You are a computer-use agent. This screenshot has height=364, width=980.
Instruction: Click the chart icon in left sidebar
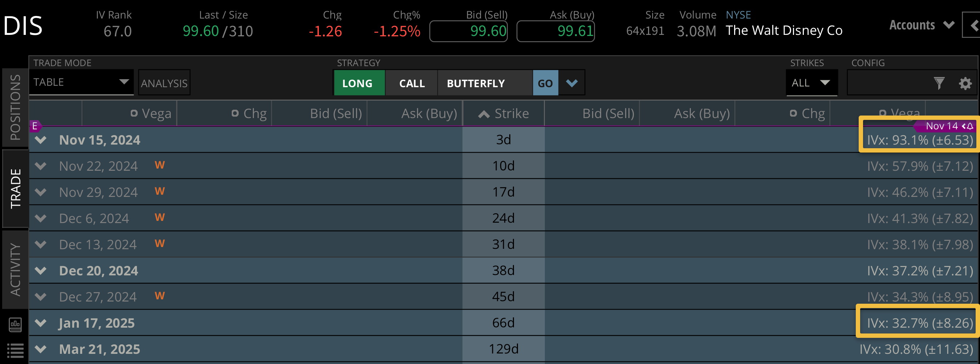pos(15,324)
